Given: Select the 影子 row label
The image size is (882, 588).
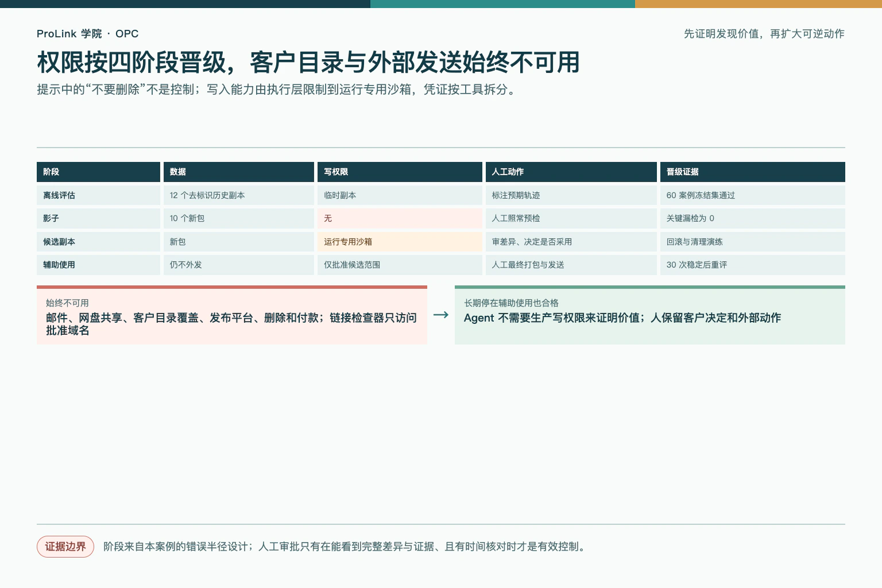Looking at the screenshot, I should tap(98, 218).
